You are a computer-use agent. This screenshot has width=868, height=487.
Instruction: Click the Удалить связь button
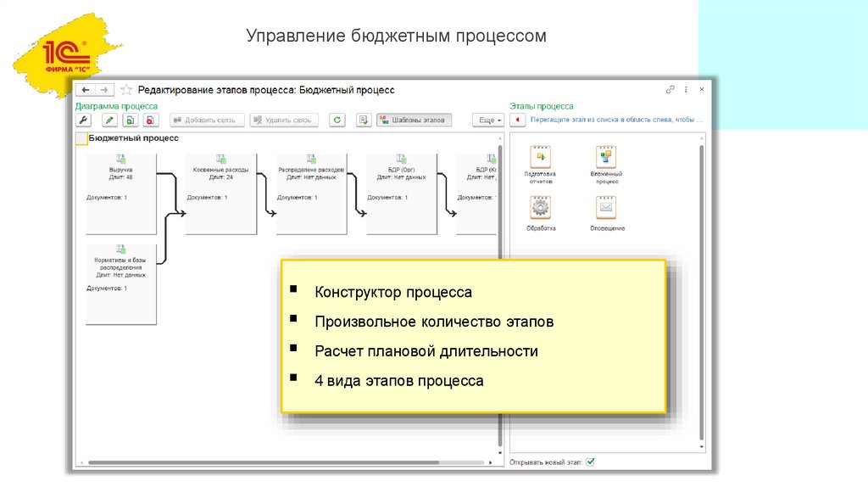pos(284,120)
